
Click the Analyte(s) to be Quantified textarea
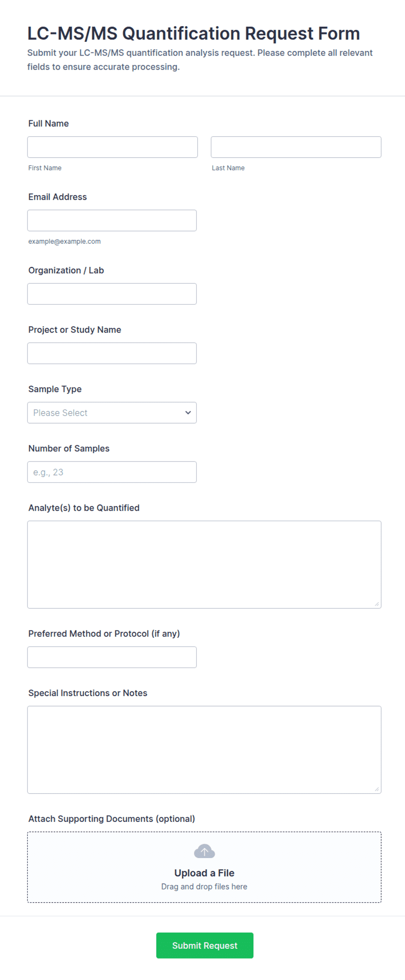pyautogui.click(x=204, y=565)
